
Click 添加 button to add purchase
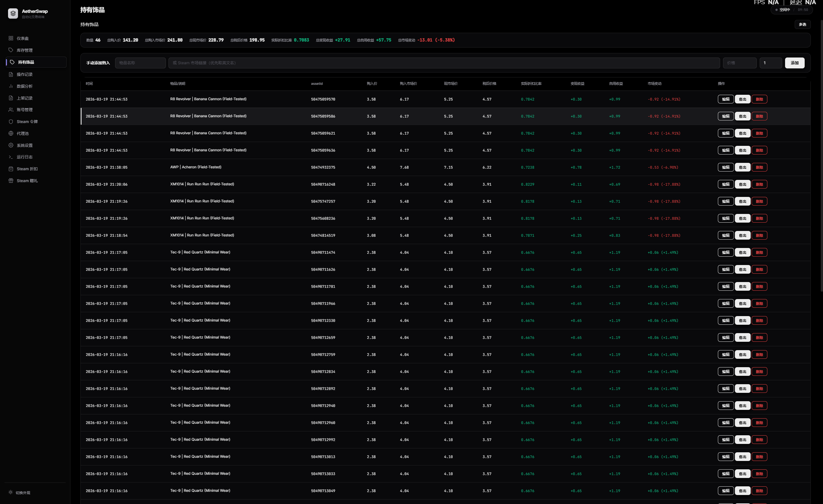coord(795,63)
